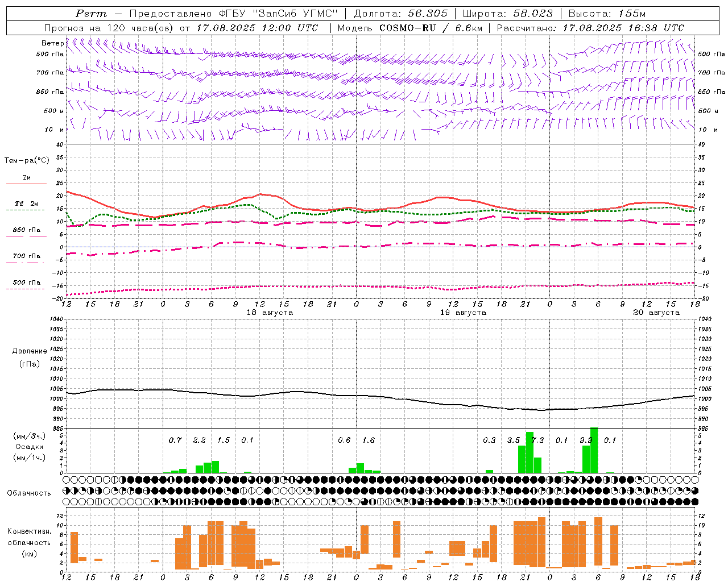Click the precipitation value "3.5"

pyautogui.click(x=514, y=440)
